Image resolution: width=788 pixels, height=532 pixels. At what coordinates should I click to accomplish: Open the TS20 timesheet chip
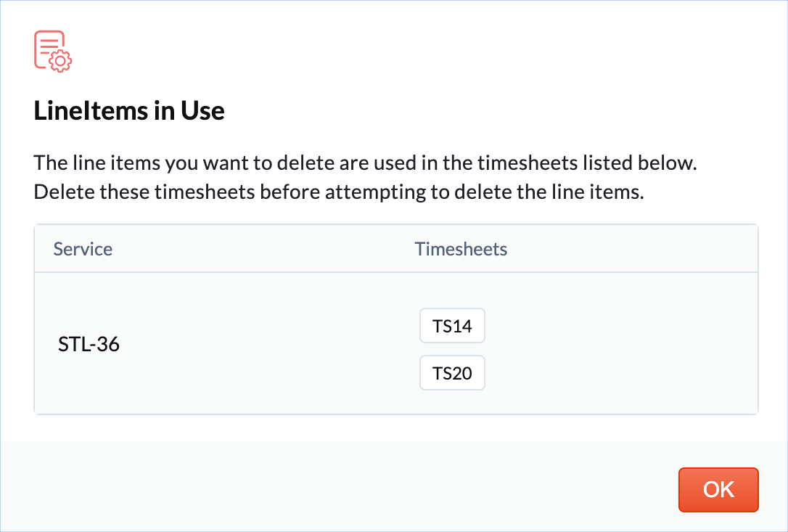[x=452, y=374]
